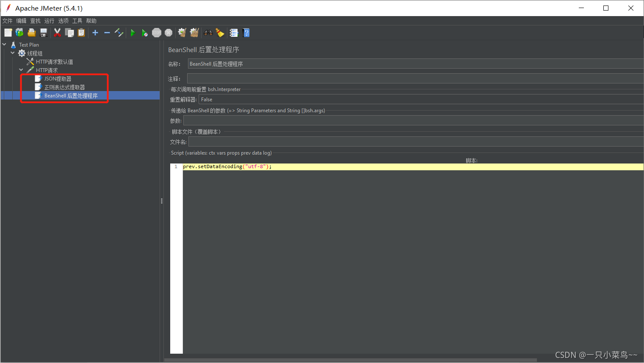Open the 查找 menu
This screenshot has height=363, width=644.
tap(36, 21)
